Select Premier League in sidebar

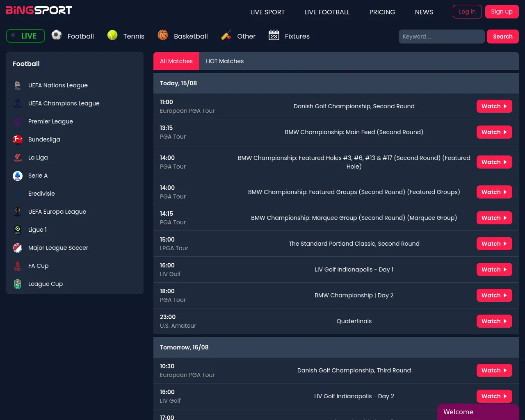click(50, 121)
